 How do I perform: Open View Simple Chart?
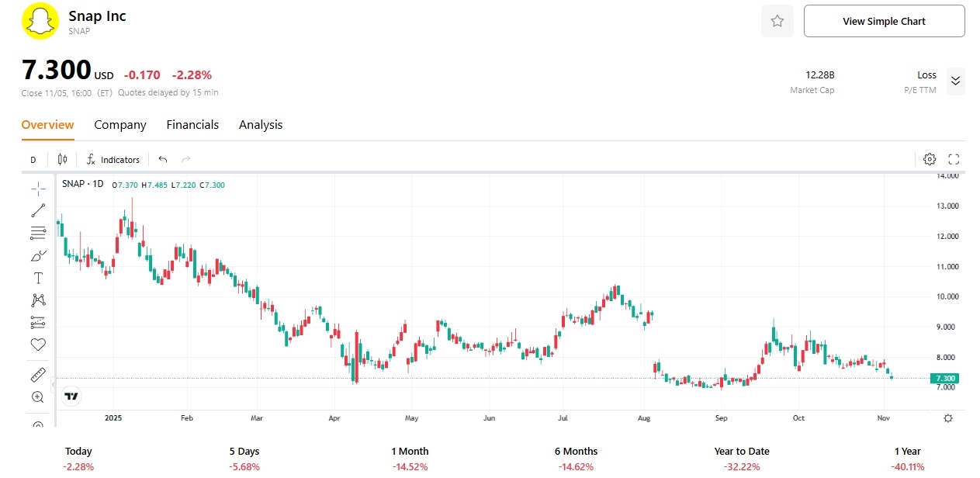pyautogui.click(x=884, y=21)
